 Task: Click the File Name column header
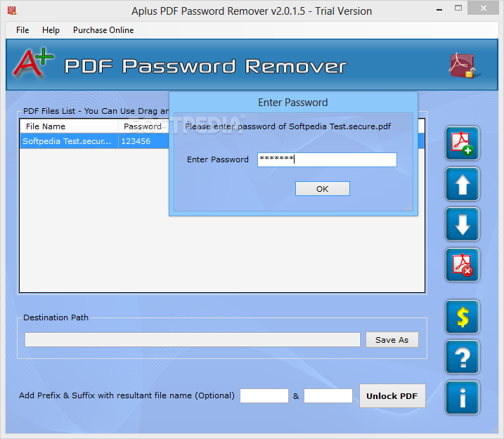tap(69, 126)
